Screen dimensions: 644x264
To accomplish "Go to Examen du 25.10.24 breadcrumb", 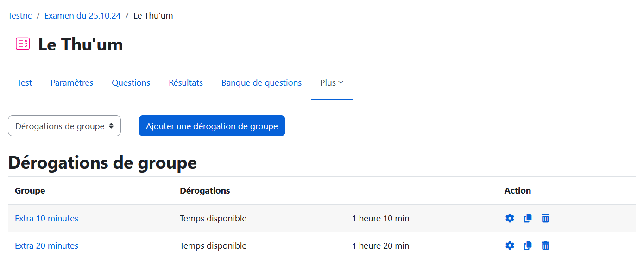I will point(82,16).
